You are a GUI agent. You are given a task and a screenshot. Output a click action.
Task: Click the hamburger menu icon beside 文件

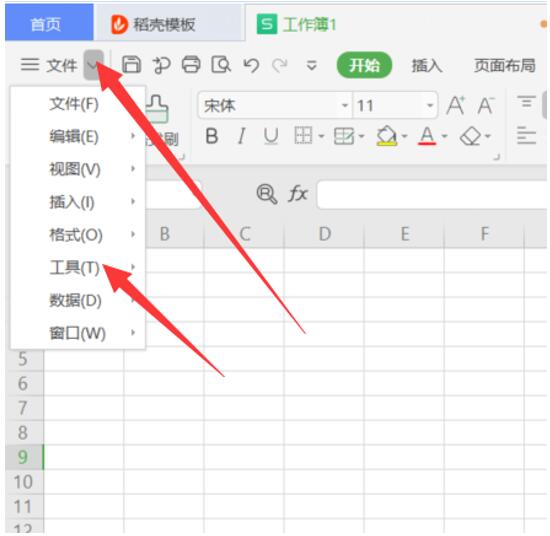pyautogui.click(x=30, y=65)
